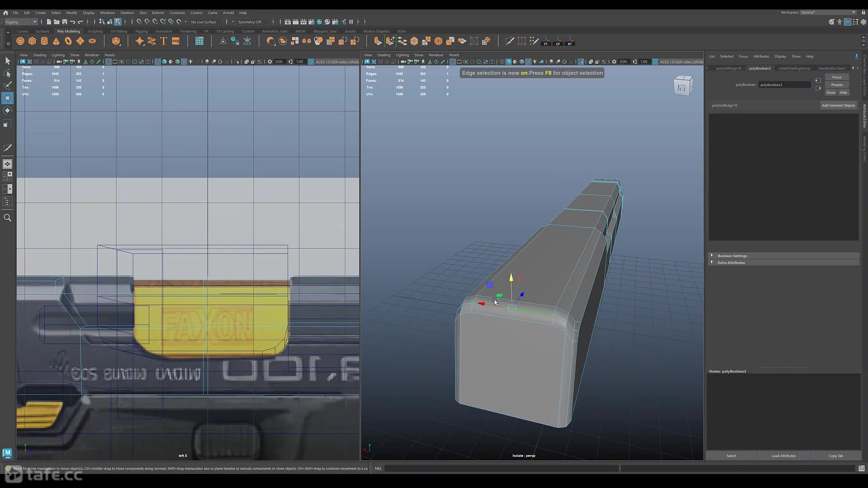Create a polygon torus from the shelf
This screenshot has width=868, height=488.
68,41
